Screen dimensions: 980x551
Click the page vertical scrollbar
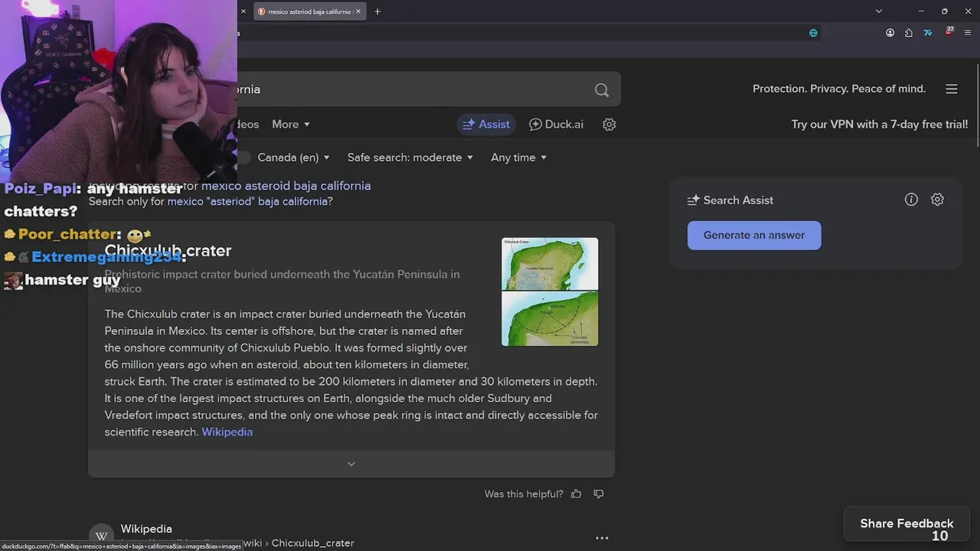click(x=976, y=107)
